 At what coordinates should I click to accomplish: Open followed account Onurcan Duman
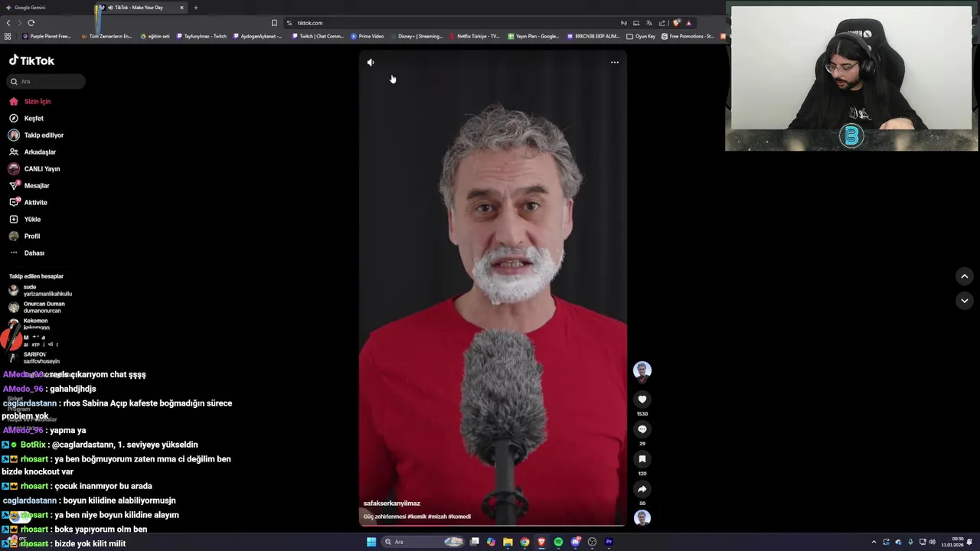point(37,307)
